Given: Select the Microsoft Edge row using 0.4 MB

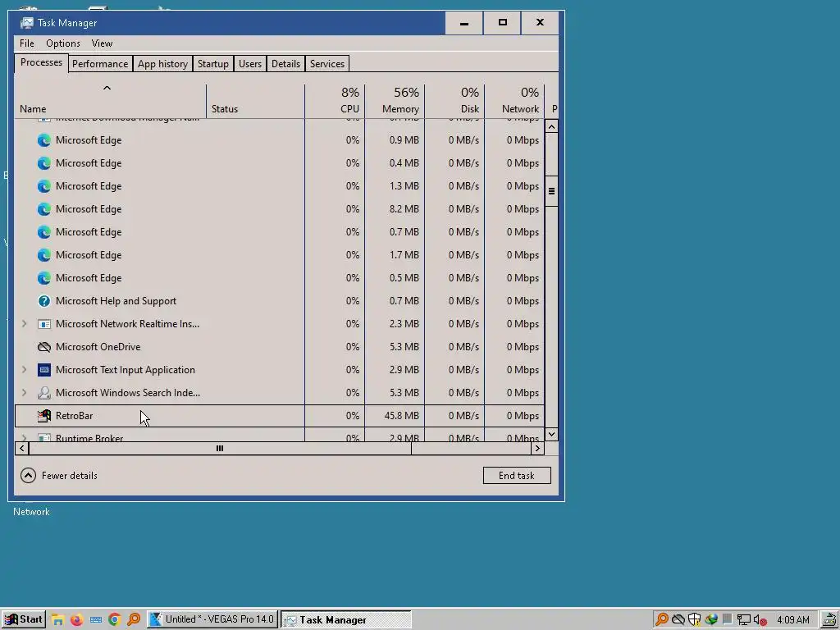Looking at the screenshot, I should 279,163.
